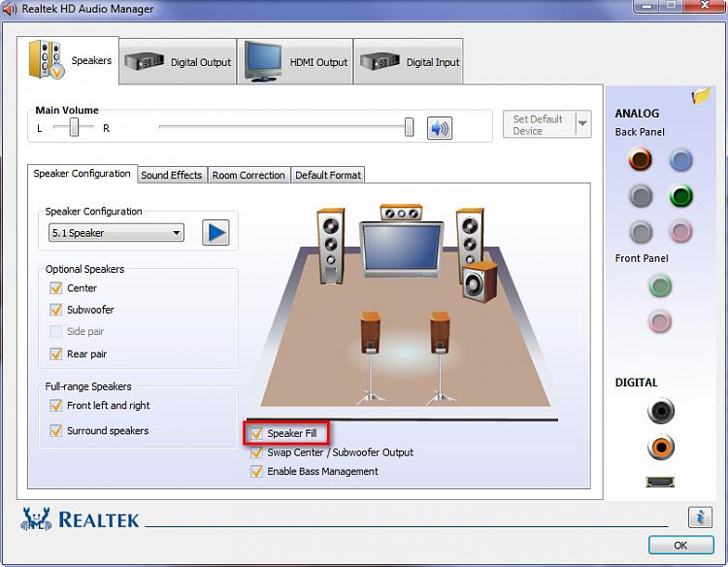The width and height of the screenshot is (728, 567).
Task: Click the main volume slider handle
Action: click(410, 127)
